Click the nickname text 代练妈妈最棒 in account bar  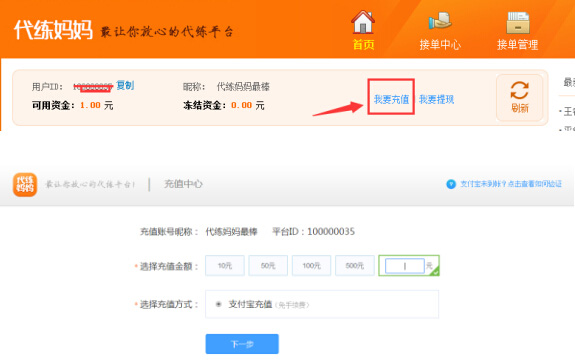(x=243, y=87)
